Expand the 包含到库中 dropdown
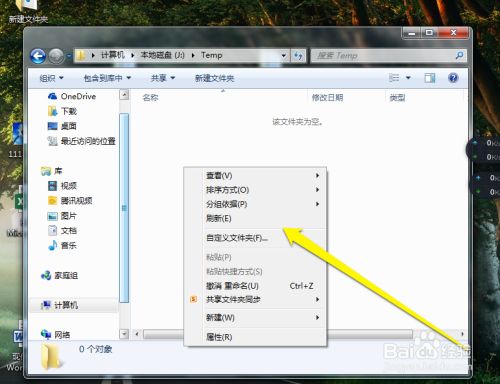Image resolution: width=500 pixels, height=384 pixels. [107, 78]
